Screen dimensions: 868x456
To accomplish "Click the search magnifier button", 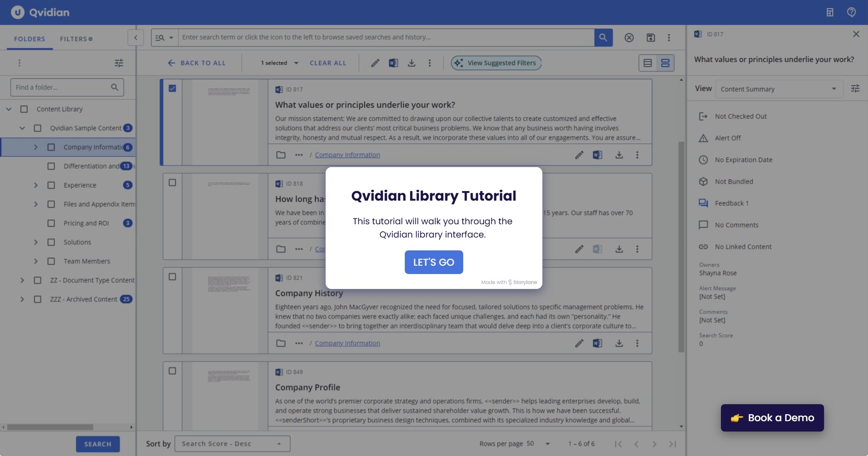I will tap(603, 37).
